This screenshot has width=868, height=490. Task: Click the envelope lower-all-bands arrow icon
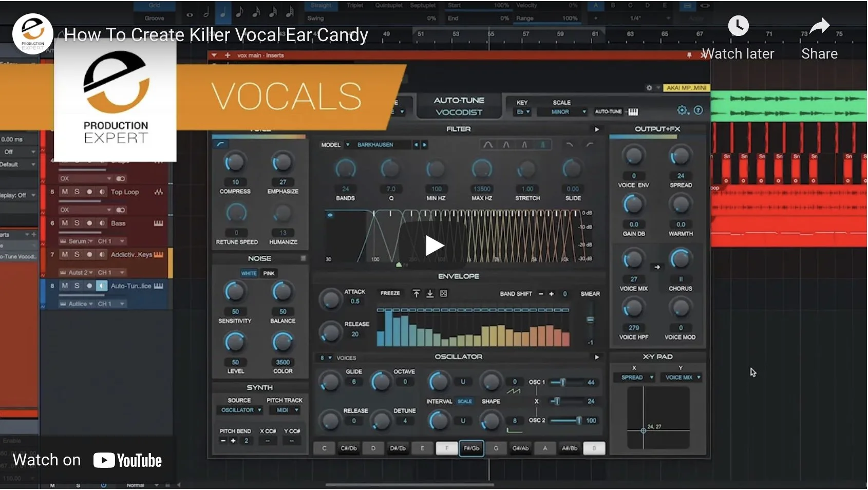pyautogui.click(x=430, y=293)
